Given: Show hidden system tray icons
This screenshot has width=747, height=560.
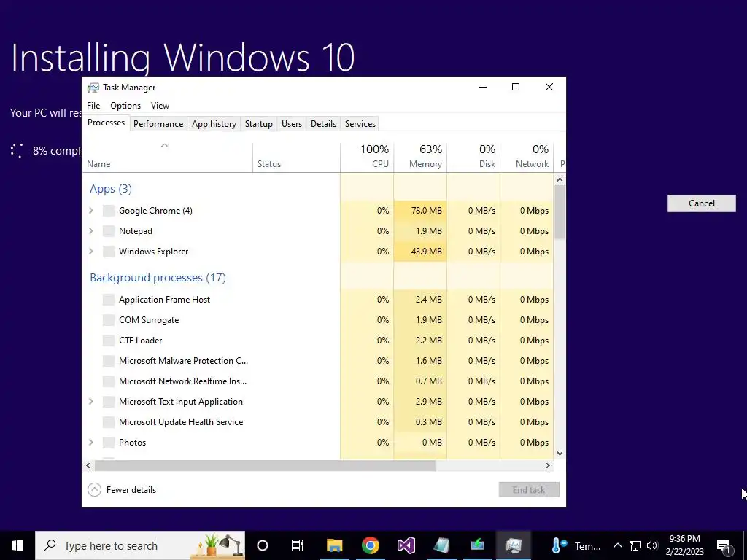Looking at the screenshot, I should click(617, 545).
